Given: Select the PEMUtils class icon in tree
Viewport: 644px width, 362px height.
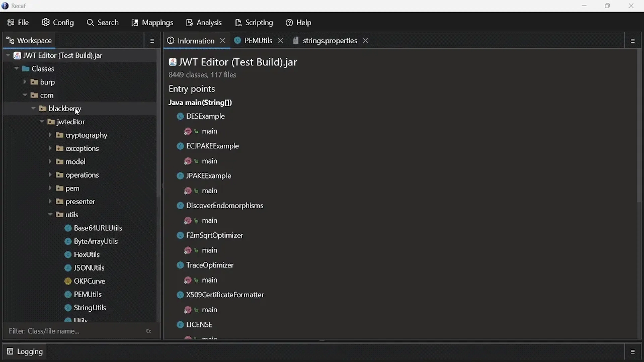Looking at the screenshot, I should (68, 294).
